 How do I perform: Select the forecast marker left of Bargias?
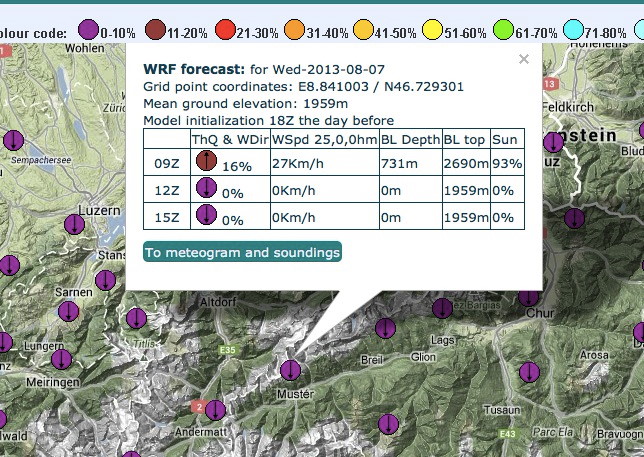point(442,308)
